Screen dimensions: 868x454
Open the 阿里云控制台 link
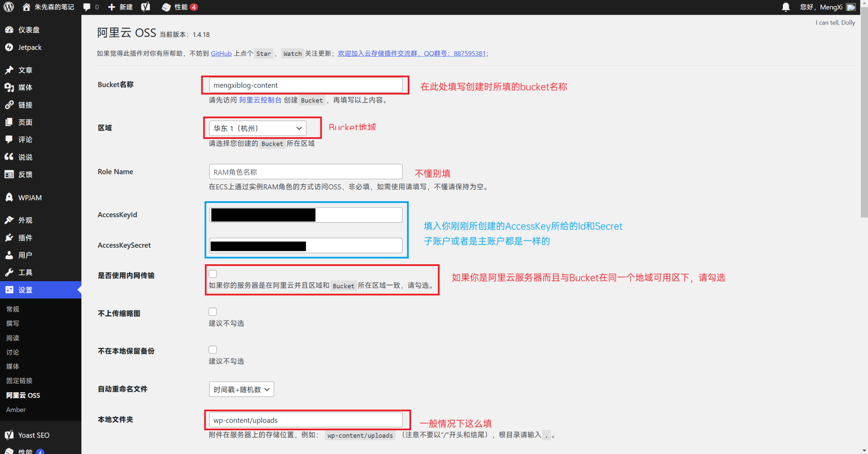(260, 100)
